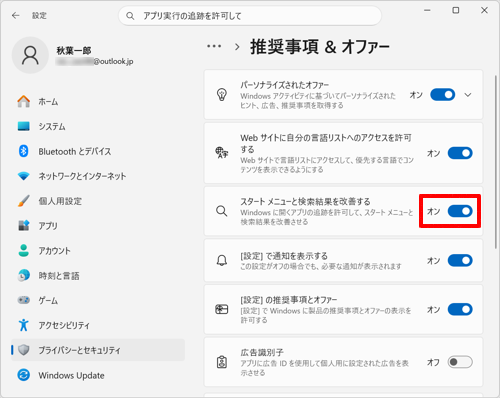Image resolution: width=500 pixels, height=398 pixels.
Task: Click the スタート メニューと検索結果を改善する heading
Action: tap(305, 201)
